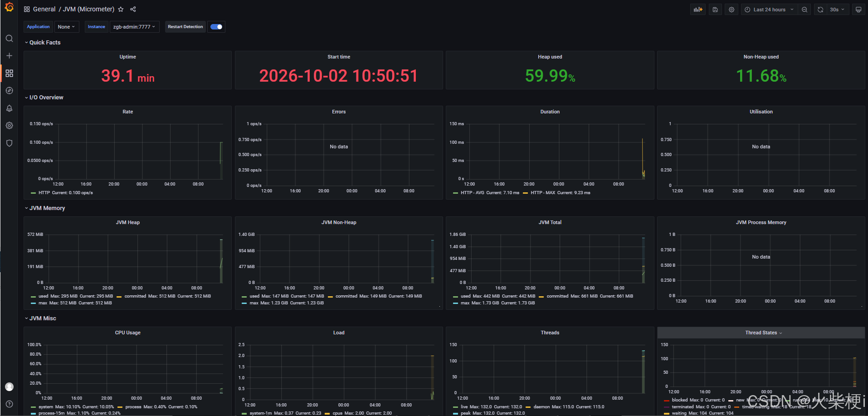Click the Create plus icon in sidebar

point(9,56)
